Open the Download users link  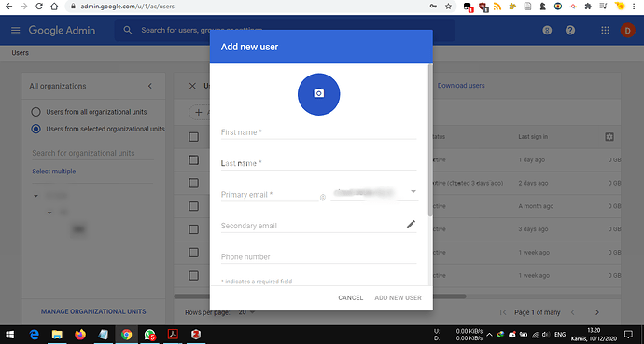tap(461, 86)
